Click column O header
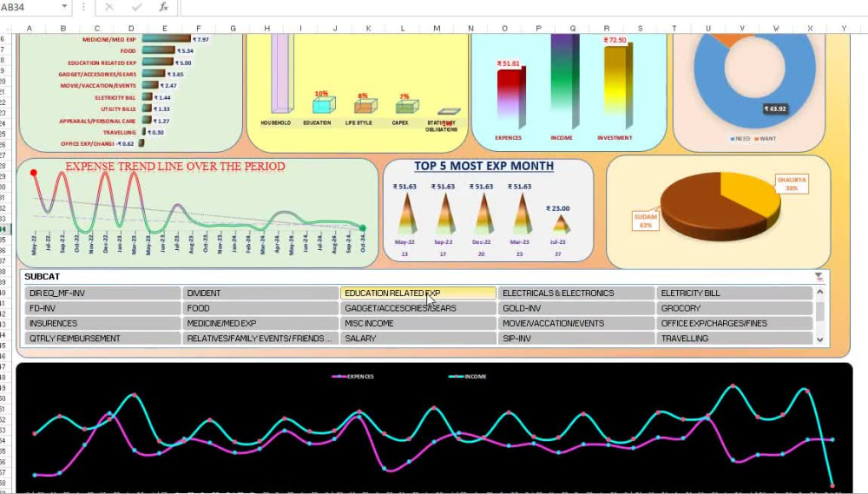This screenshot has width=868, height=494. tap(504, 29)
